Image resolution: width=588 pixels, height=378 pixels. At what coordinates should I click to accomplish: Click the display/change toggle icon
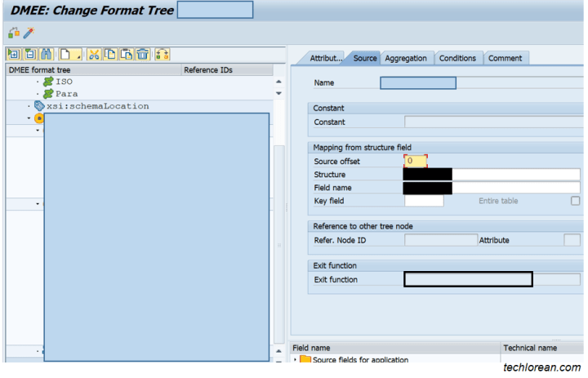[x=14, y=33]
